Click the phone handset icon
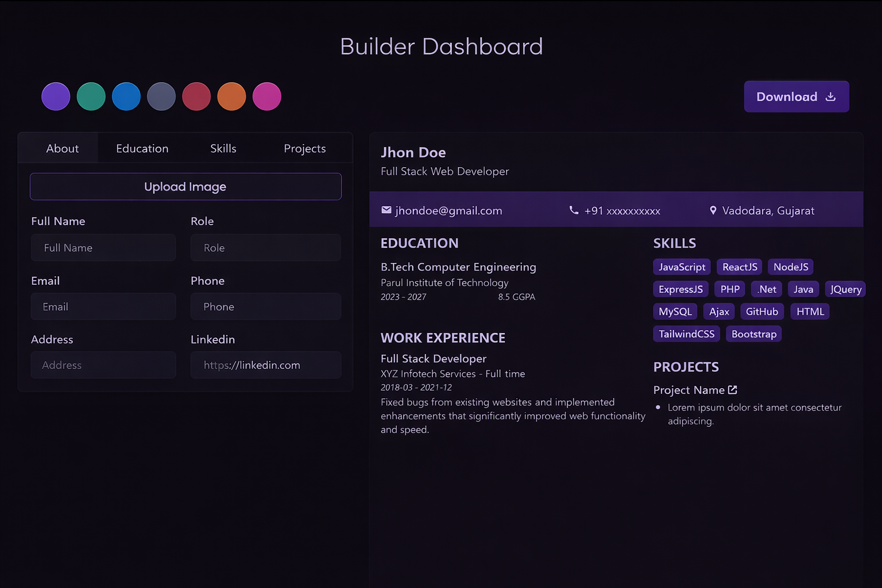The height and width of the screenshot is (588, 882). tap(574, 210)
